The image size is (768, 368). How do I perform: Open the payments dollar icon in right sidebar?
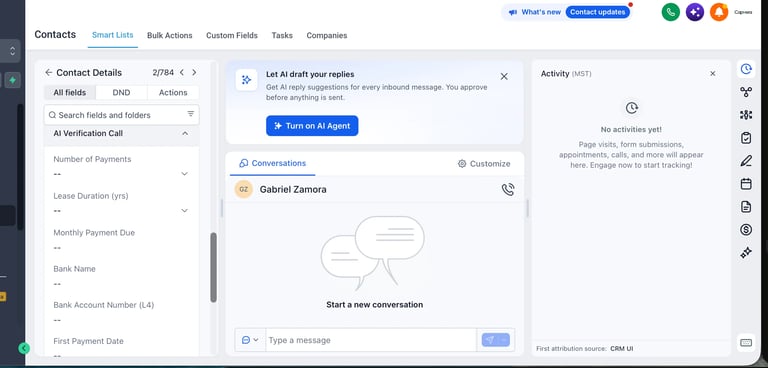click(746, 229)
